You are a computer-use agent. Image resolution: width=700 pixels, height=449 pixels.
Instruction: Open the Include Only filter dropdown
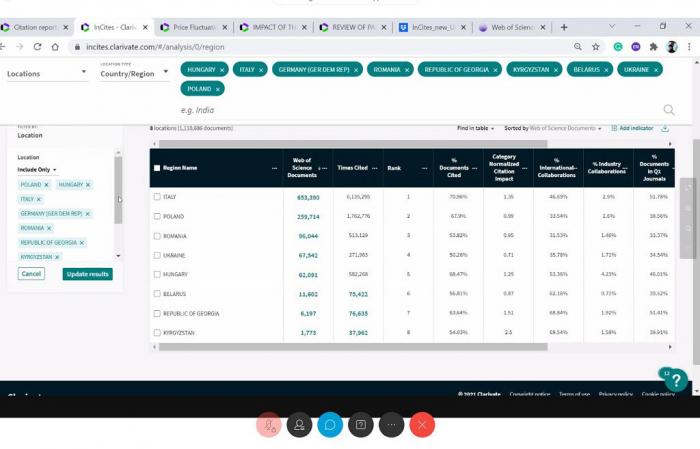38,170
